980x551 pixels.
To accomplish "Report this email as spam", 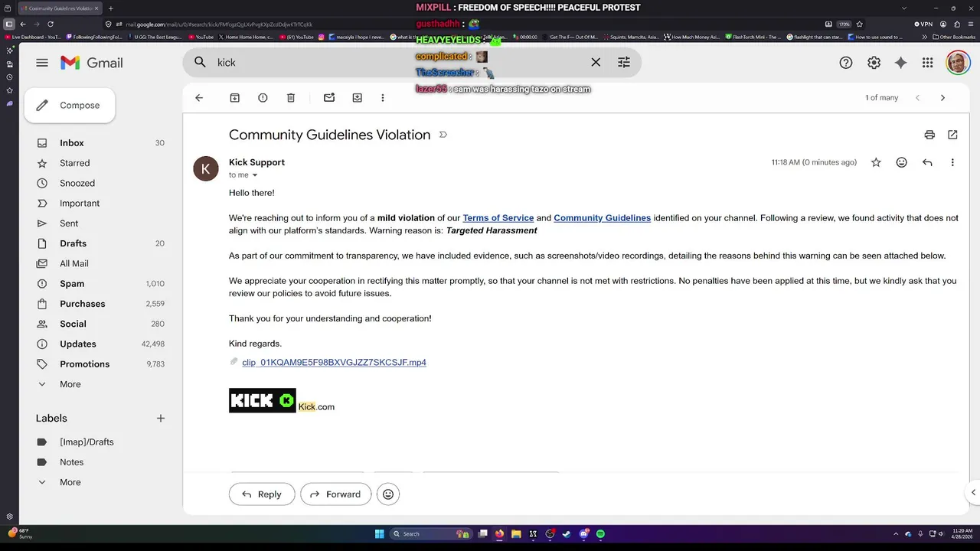I will (263, 98).
